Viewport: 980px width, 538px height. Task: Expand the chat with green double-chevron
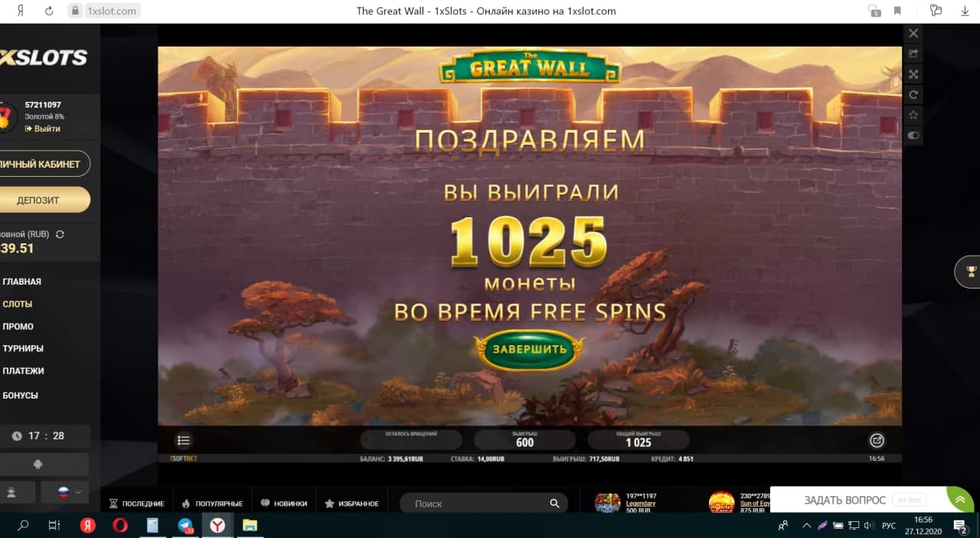tap(960, 500)
